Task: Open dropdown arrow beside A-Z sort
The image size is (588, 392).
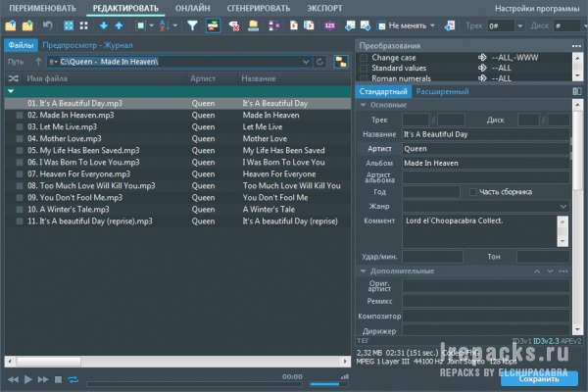Action: (x=174, y=25)
